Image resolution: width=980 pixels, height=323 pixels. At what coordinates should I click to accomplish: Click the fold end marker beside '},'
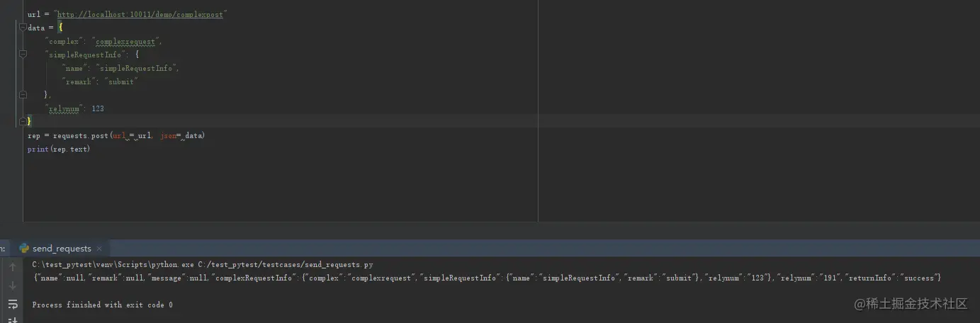pyautogui.click(x=23, y=94)
